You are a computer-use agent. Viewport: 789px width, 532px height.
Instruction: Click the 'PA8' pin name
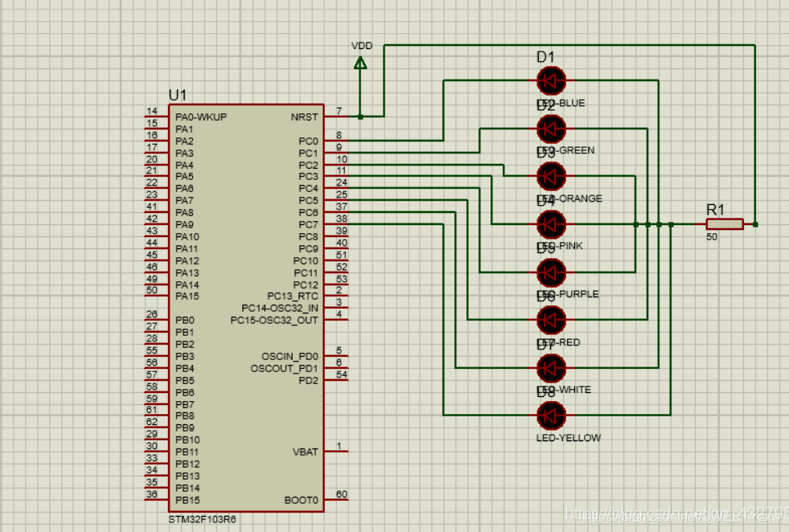pos(184,213)
